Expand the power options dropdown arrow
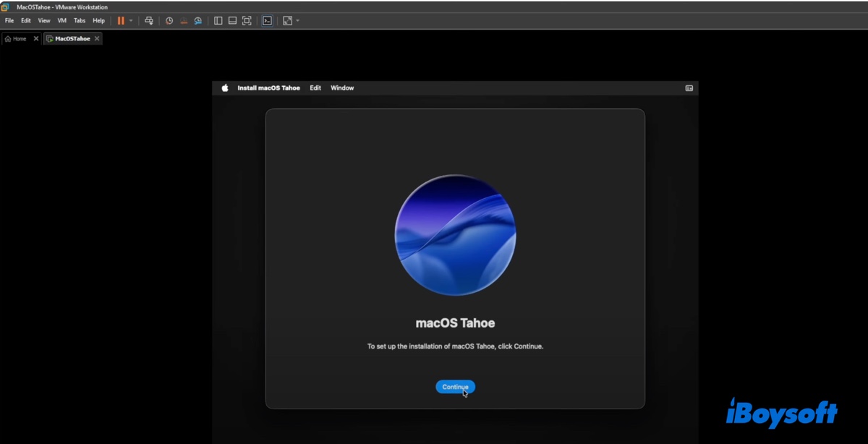 click(x=131, y=21)
